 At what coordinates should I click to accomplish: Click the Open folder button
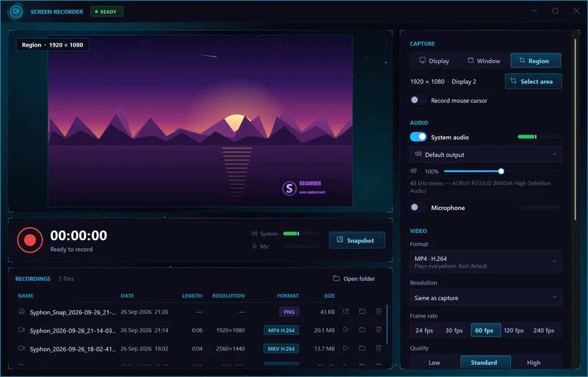tap(354, 278)
